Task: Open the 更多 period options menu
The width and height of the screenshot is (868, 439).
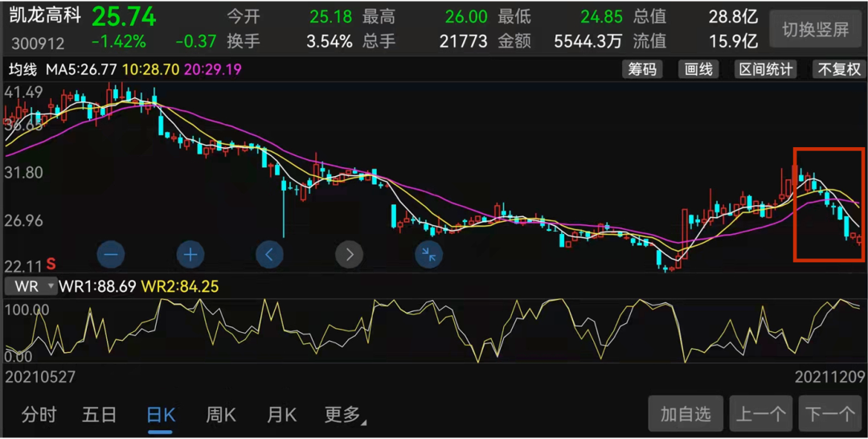Action: pos(345,415)
